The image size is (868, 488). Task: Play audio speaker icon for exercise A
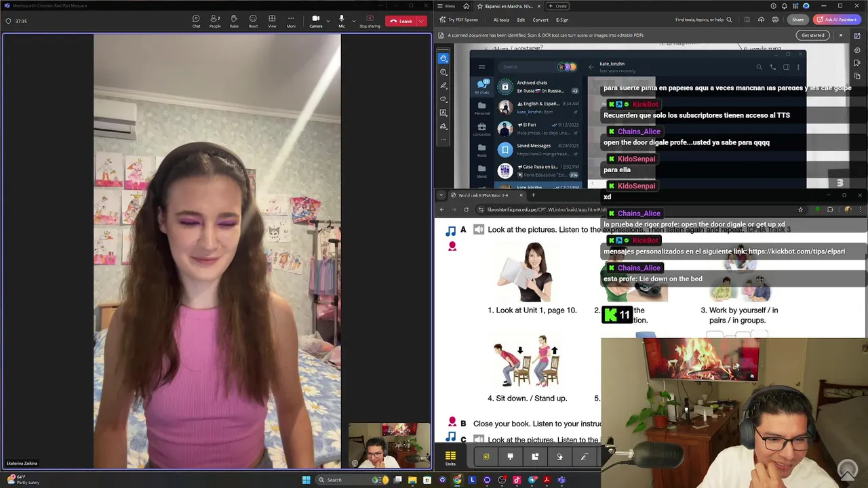pyautogui.click(x=479, y=230)
